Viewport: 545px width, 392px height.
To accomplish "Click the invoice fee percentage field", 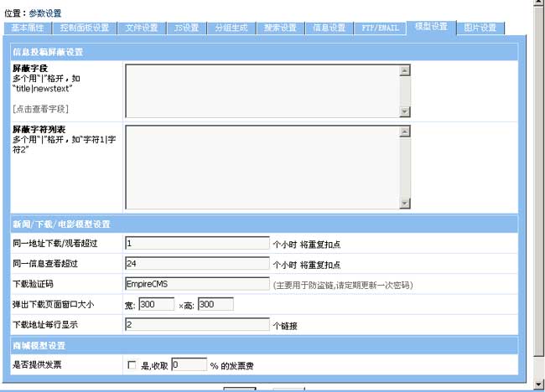I will point(189,365).
